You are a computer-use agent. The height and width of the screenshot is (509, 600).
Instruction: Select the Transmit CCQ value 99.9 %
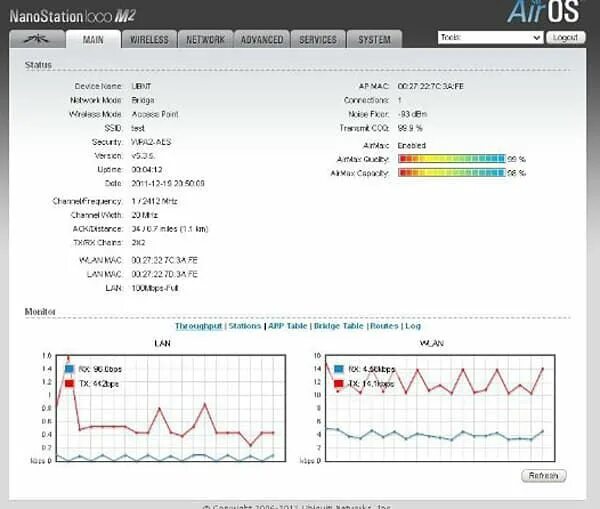point(410,128)
